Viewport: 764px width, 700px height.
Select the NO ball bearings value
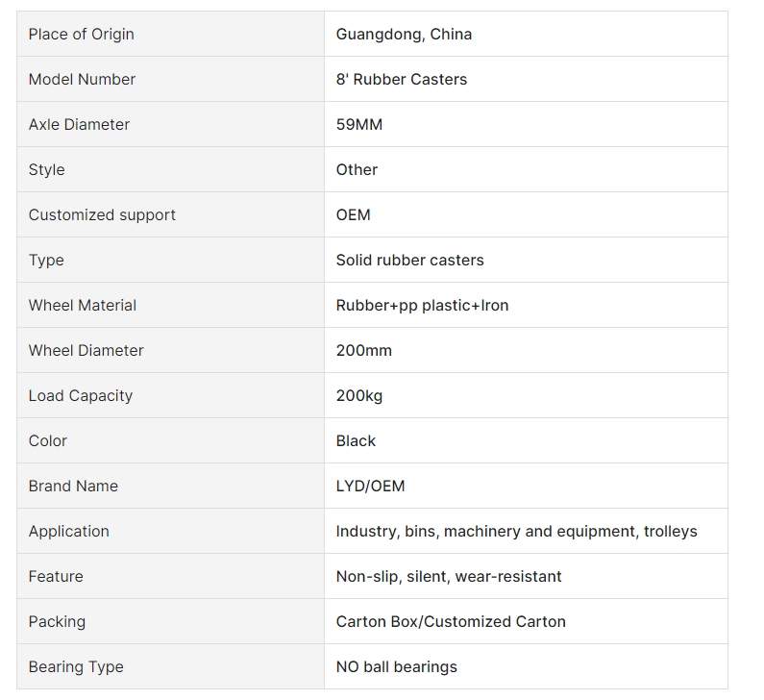click(397, 667)
